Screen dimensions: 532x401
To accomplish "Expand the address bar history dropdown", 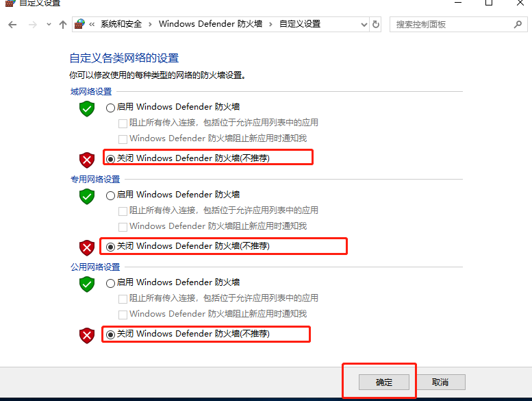I will point(364,25).
